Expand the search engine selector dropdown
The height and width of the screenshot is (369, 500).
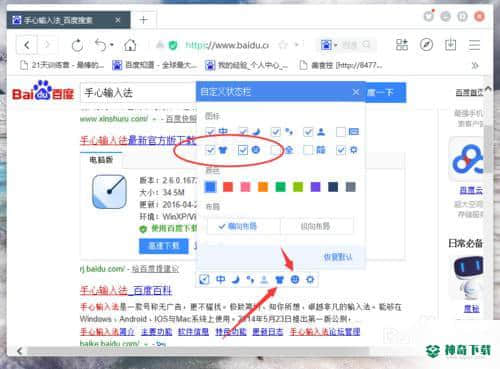[x=335, y=45]
